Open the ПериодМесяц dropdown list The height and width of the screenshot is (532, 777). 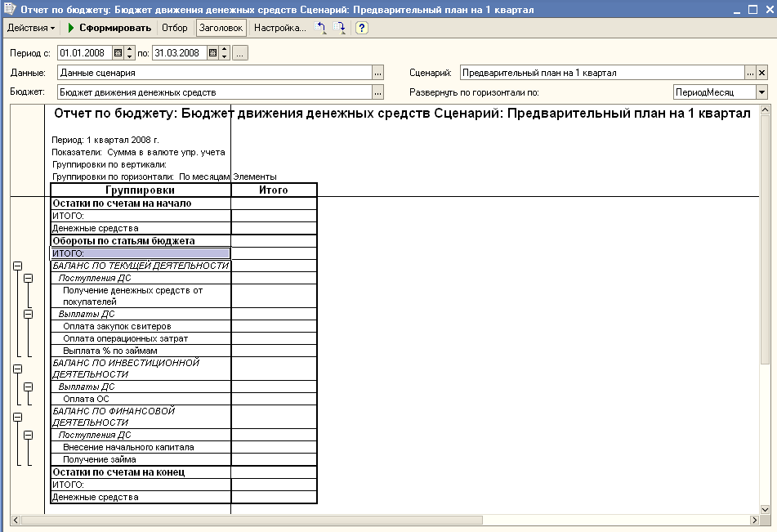coord(761,92)
